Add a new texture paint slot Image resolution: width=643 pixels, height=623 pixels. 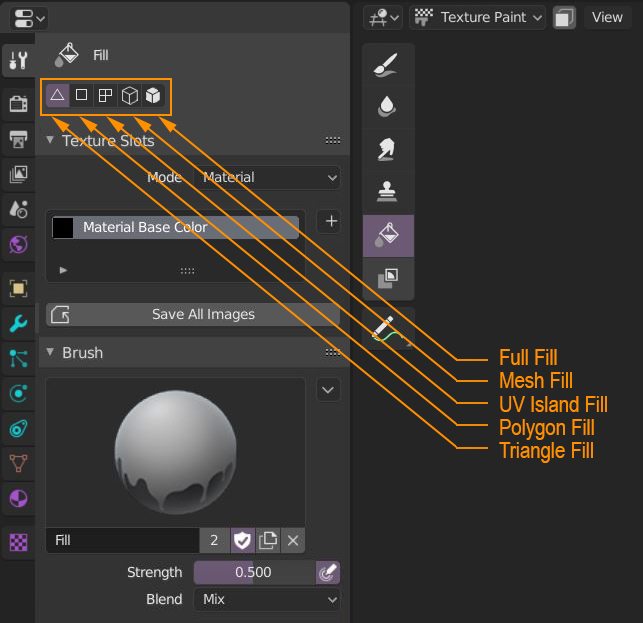[x=331, y=221]
